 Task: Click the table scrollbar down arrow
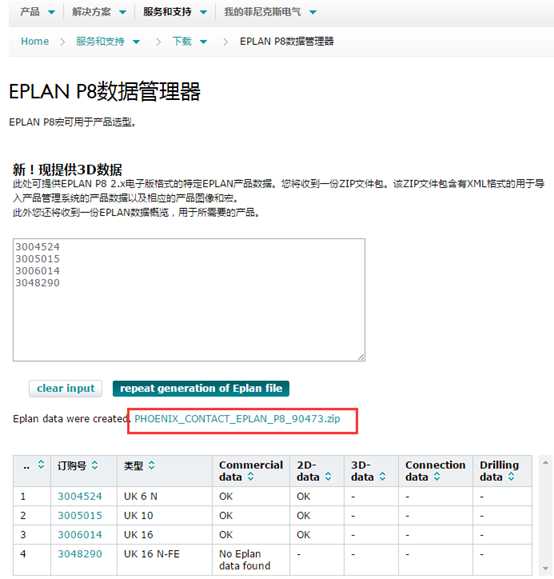[x=545, y=568]
